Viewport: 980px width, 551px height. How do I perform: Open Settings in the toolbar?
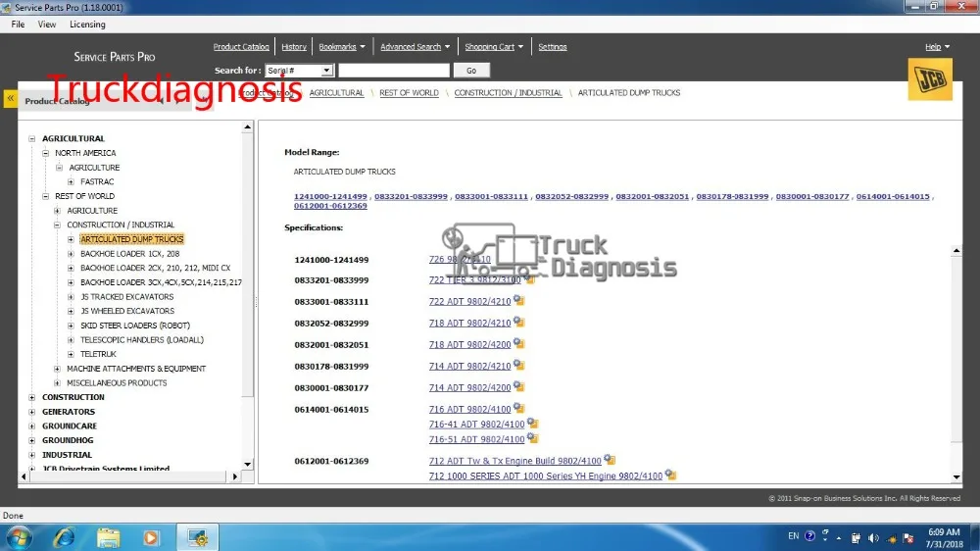click(x=553, y=47)
